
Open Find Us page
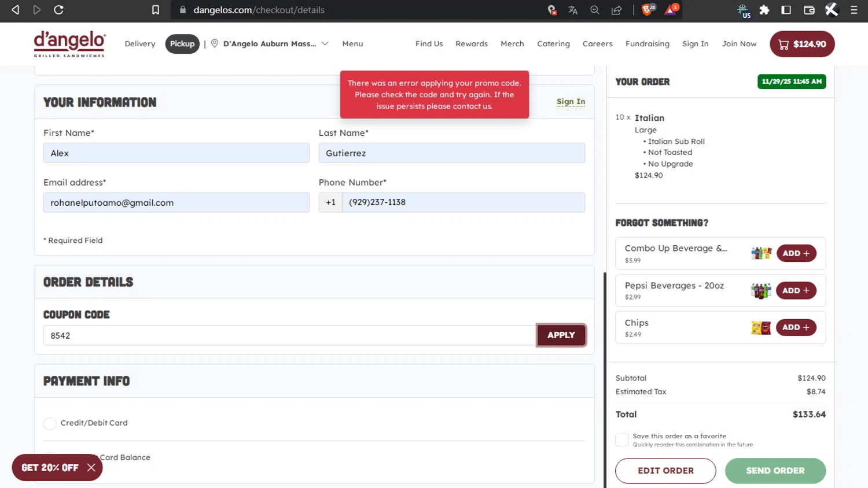pos(429,44)
